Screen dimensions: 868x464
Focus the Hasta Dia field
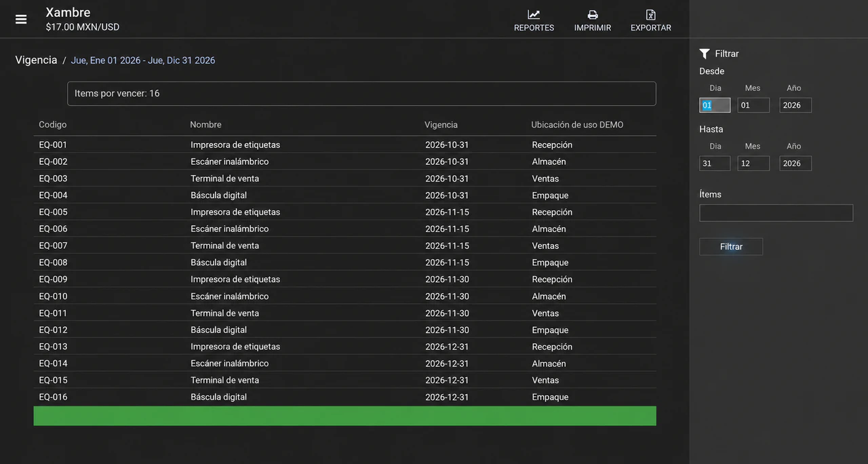[715, 163]
